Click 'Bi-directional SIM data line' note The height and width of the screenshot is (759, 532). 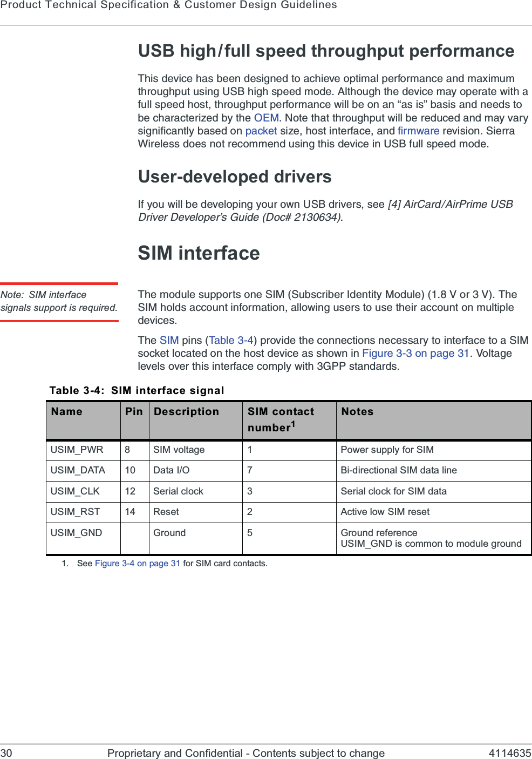click(x=399, y=470)
